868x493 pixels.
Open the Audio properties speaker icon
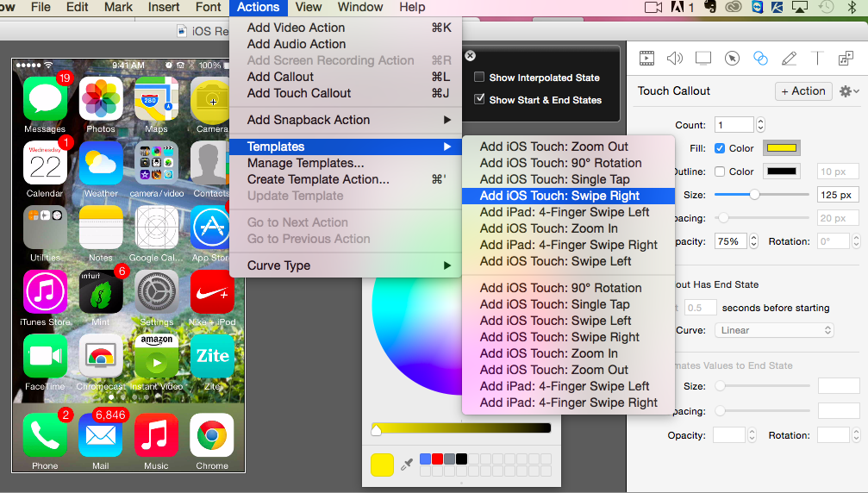coord(675,58)
